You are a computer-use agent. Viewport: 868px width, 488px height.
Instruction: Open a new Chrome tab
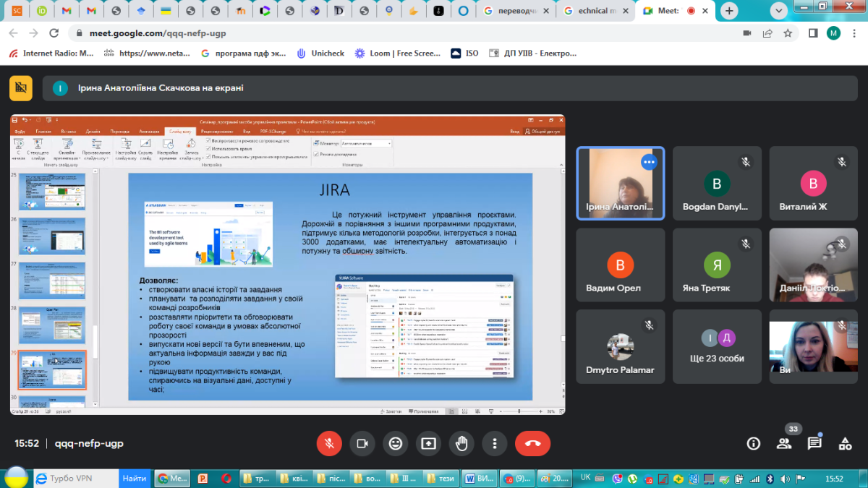(x=729, y=11)
